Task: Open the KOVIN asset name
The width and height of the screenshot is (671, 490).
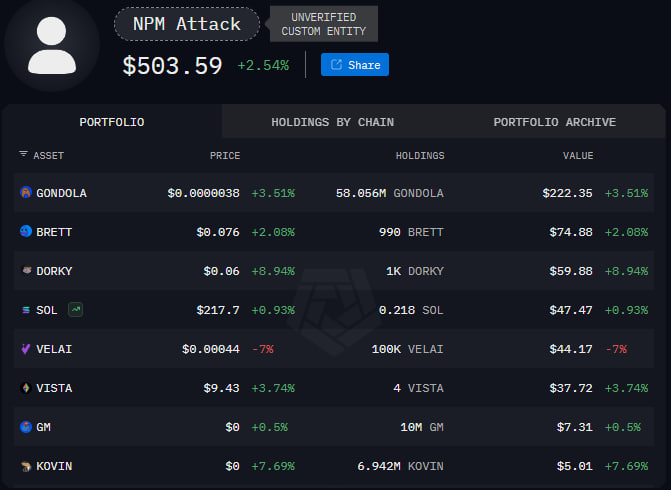Action: click(x=54, y=466)
